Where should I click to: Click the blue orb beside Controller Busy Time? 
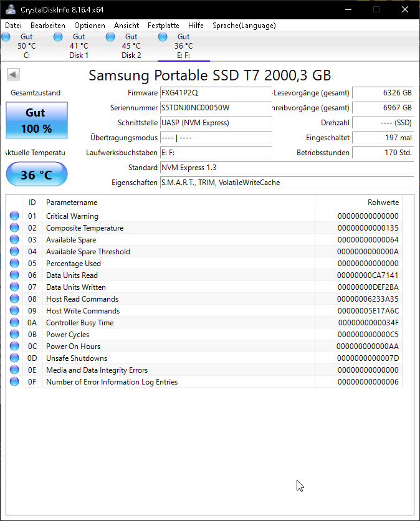click(x=14, y=322)
